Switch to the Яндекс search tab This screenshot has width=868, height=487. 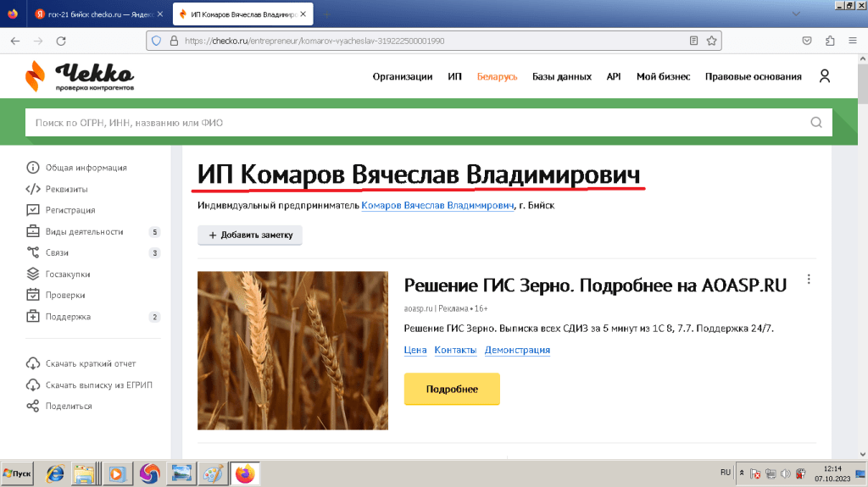93,14
